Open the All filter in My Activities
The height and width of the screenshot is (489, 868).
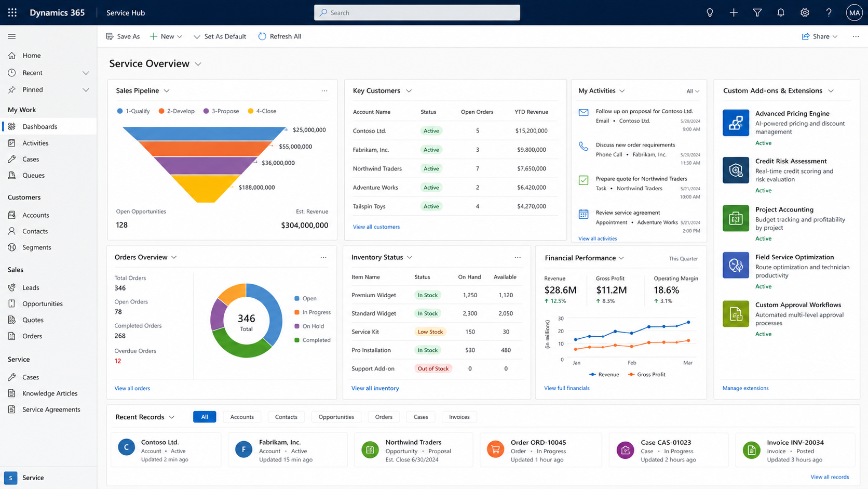click(x=693, y=91)
